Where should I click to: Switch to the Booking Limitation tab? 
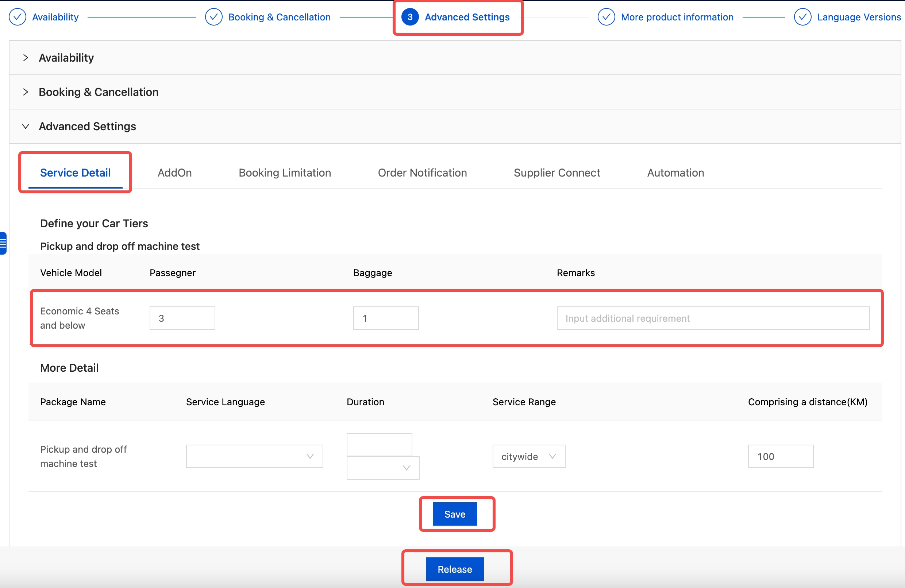[285, 173]
